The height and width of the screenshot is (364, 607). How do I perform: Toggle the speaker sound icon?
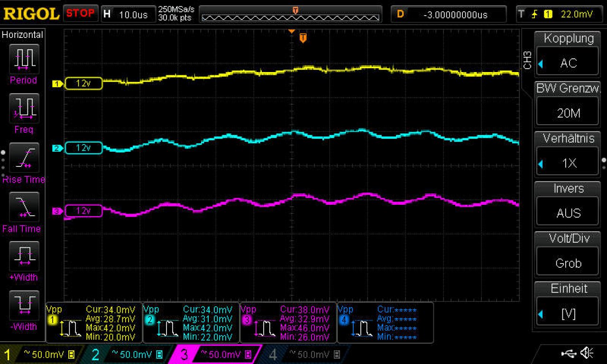pyautogui.click(x=587, y=353)
